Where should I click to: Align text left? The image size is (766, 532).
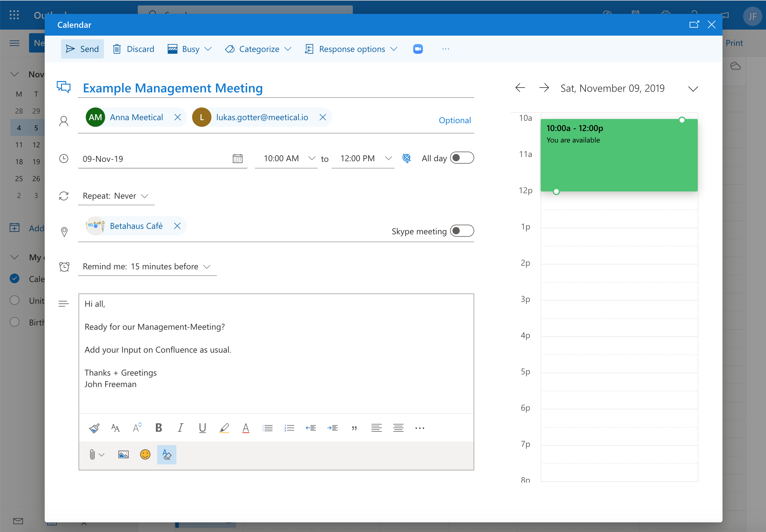(x=376, y=428)
